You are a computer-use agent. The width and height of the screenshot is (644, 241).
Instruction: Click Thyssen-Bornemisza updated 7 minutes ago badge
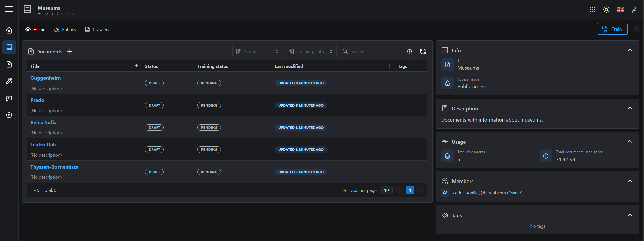(301, 172)
